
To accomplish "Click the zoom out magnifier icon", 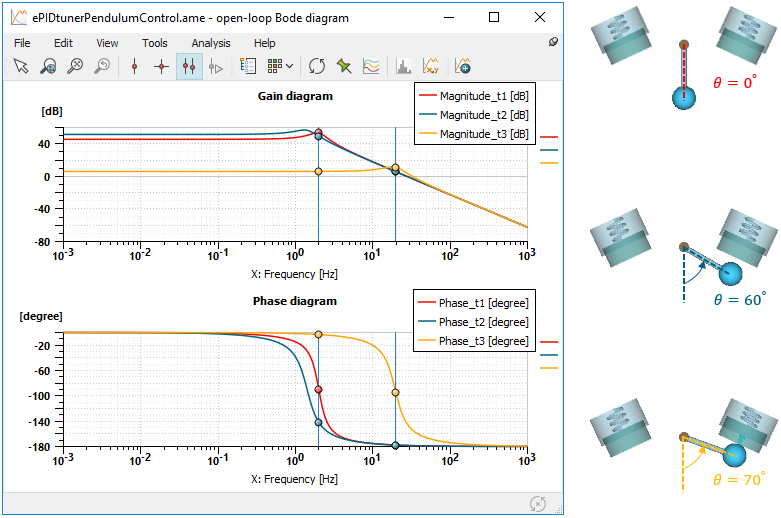I will pyautogui.click(x=74, y=67).
